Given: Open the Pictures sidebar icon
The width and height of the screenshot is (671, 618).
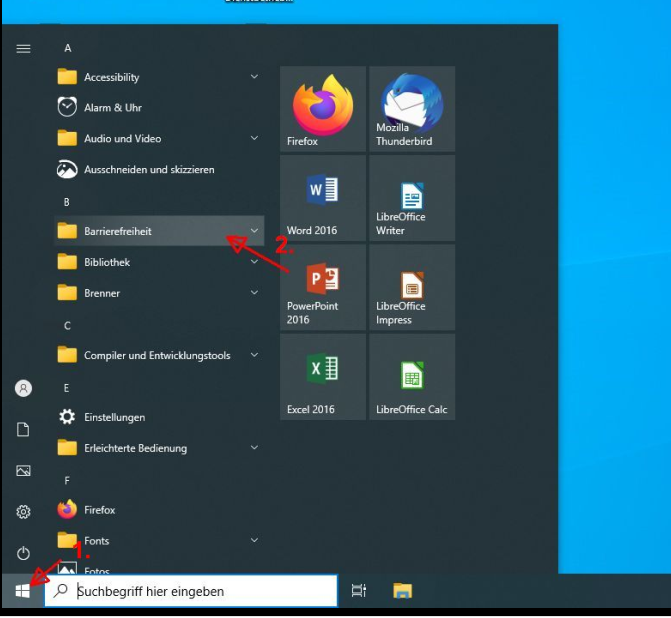Looking at the screenshot, I should click(23, 471).
